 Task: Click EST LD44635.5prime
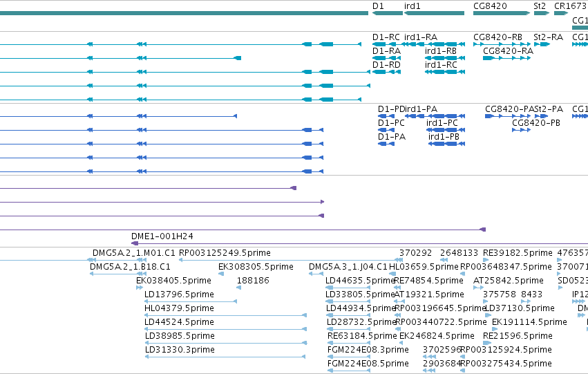point(348,288)
